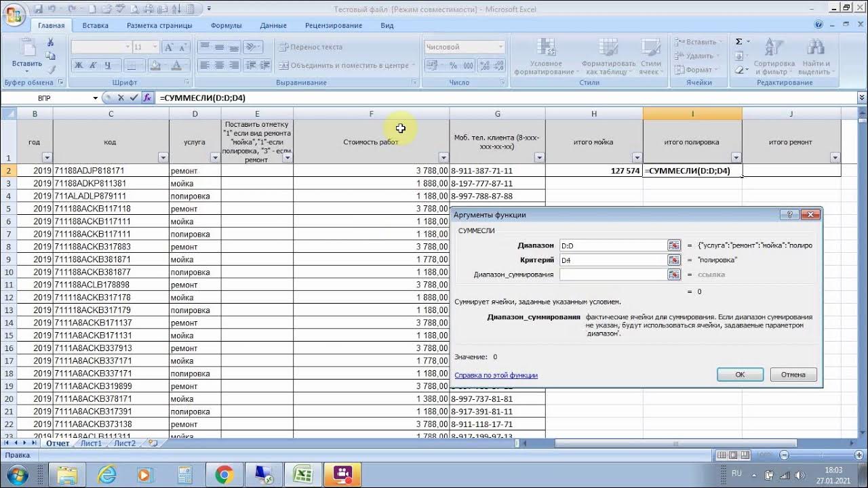The image size is (868, 488).
Task: Center text horizontally
Action: tap(220, 66)
